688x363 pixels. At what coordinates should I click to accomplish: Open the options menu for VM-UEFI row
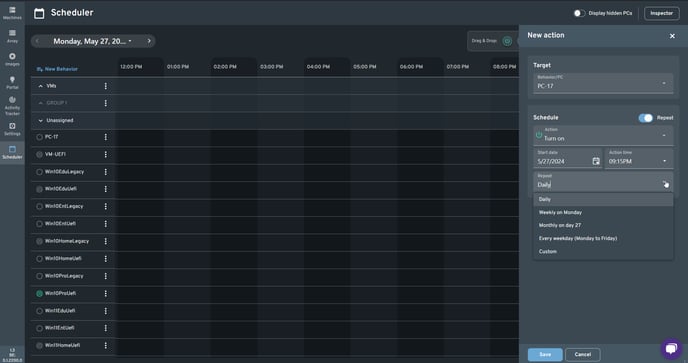[x=106, y=155]
